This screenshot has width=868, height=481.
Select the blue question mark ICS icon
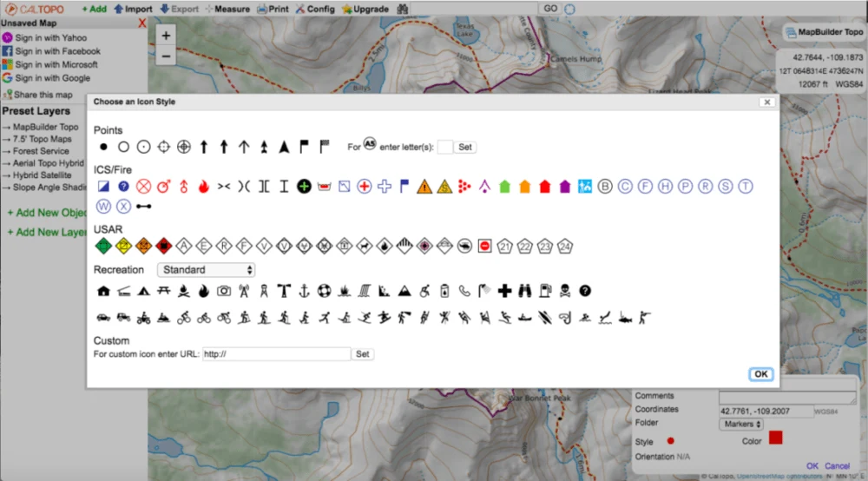tap(123, 187)
